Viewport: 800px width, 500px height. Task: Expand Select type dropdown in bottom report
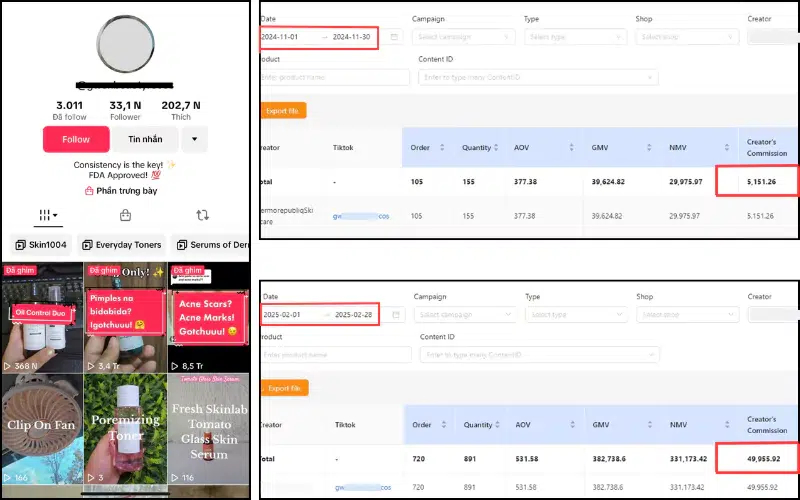[577, 315]
